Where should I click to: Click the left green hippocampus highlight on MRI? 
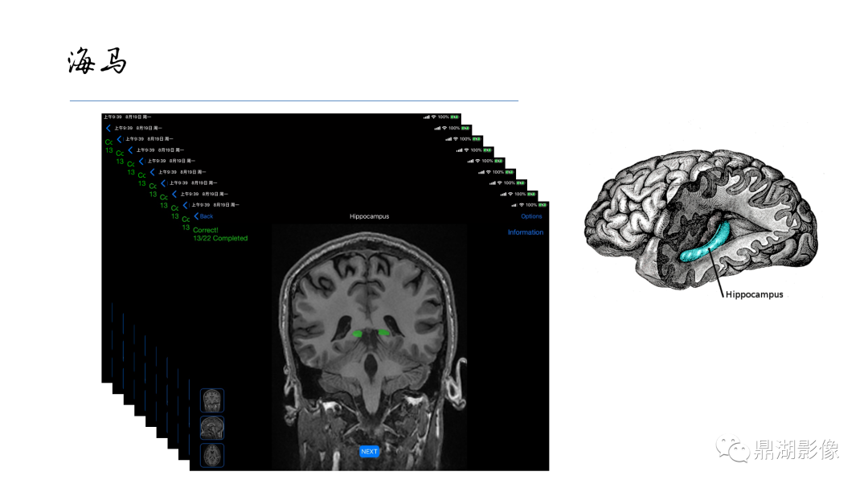(x=358, y=334)
